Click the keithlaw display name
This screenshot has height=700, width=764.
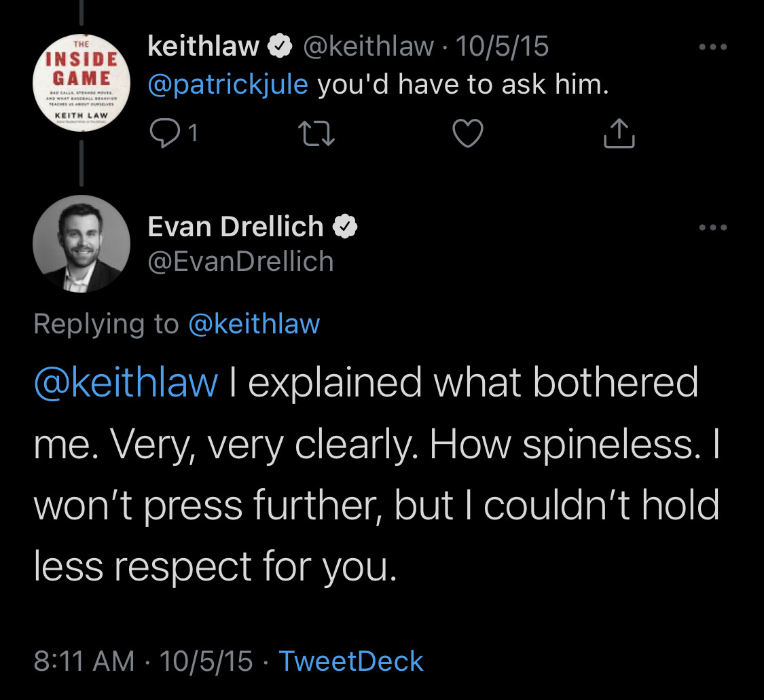pos(204,46)
